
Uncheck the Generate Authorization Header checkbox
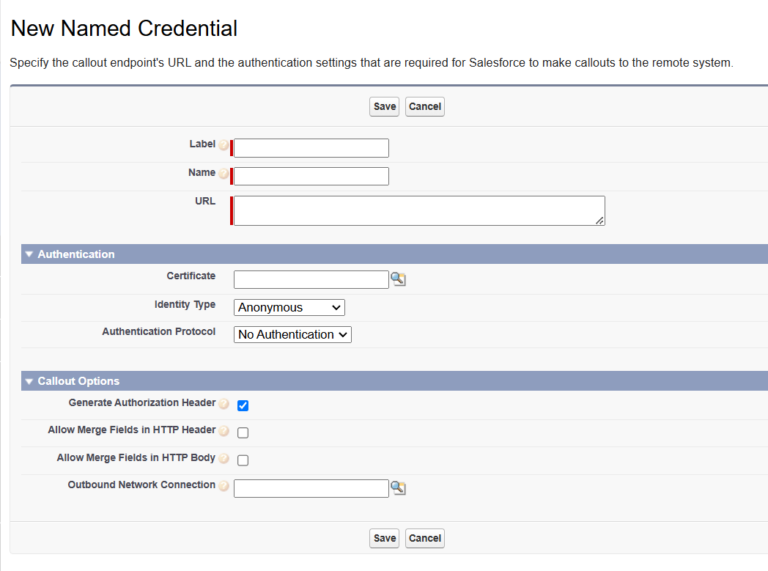click(x=243, y=405)
